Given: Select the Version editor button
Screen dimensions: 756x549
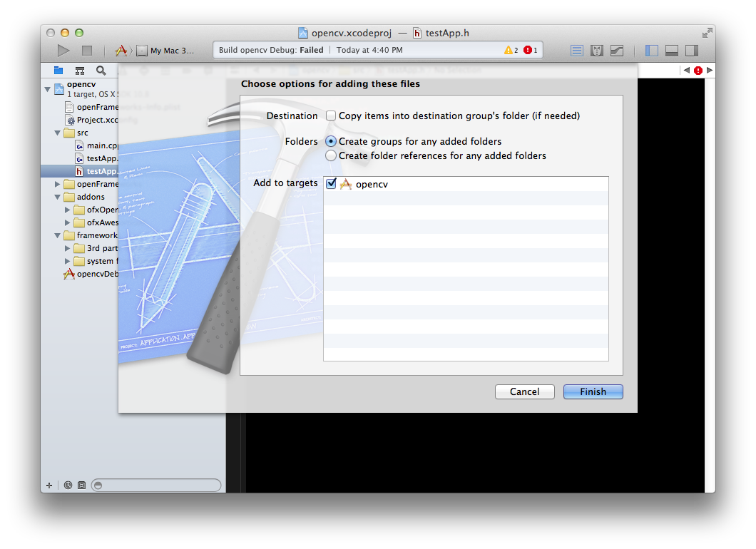Looking at the screenshot, I should coord(617,51).
